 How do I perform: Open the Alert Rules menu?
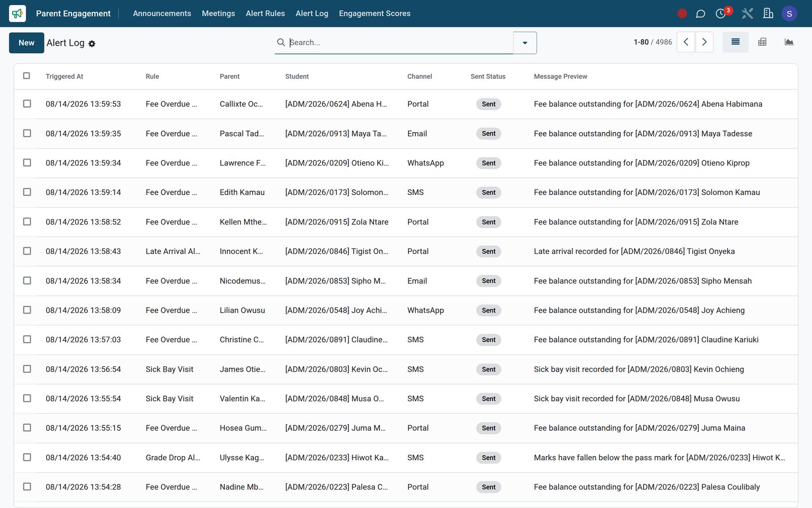(x=265, y=13)
